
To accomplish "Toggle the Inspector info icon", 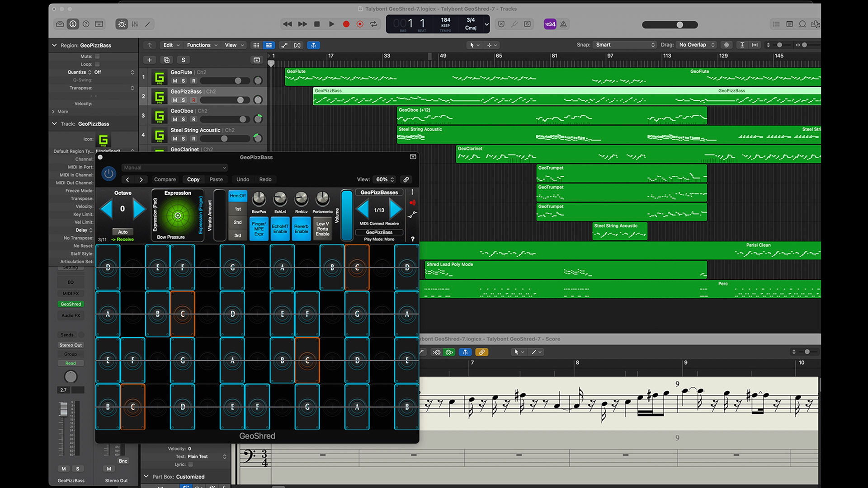I will [73, 24].
